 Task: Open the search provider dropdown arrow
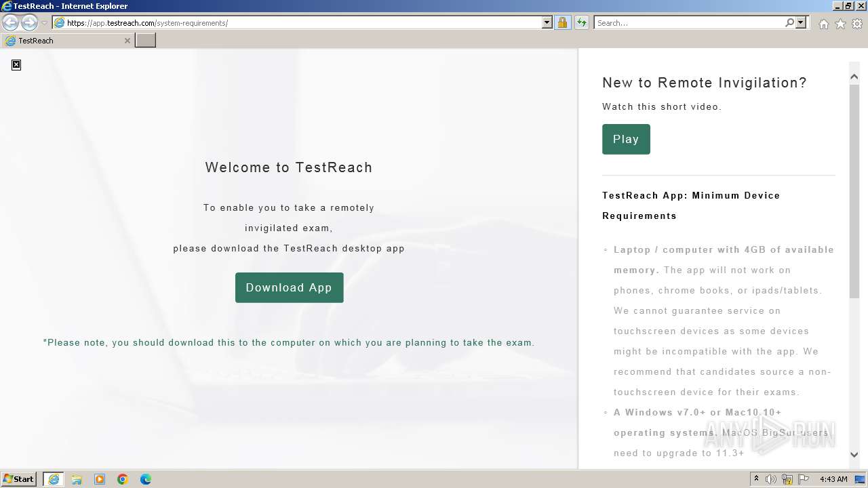click(x=801, y=23)
